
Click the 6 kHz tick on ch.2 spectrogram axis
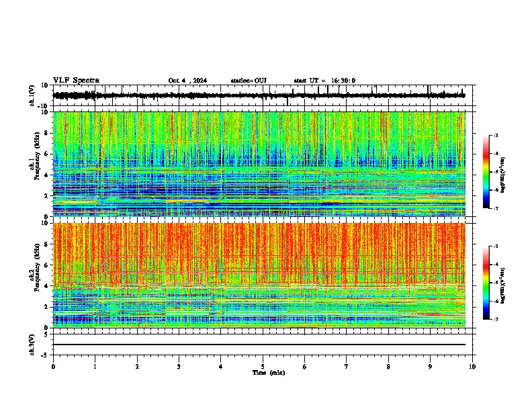tap(46, 265)
